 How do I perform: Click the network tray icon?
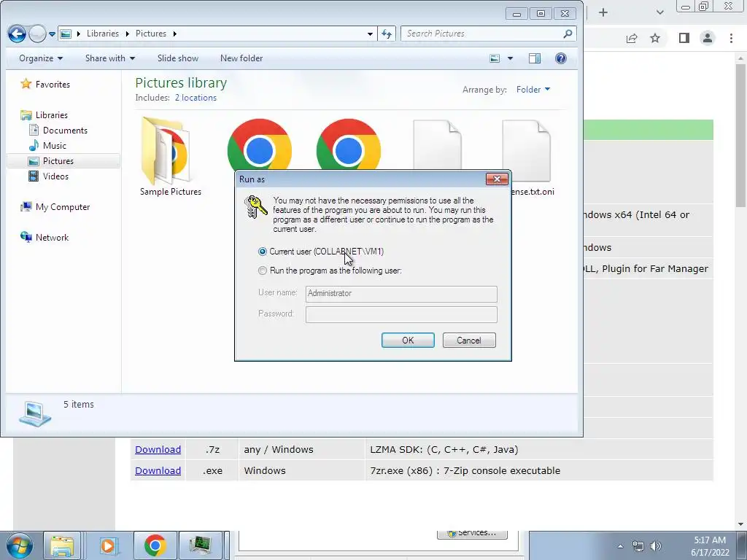[638, 546]
